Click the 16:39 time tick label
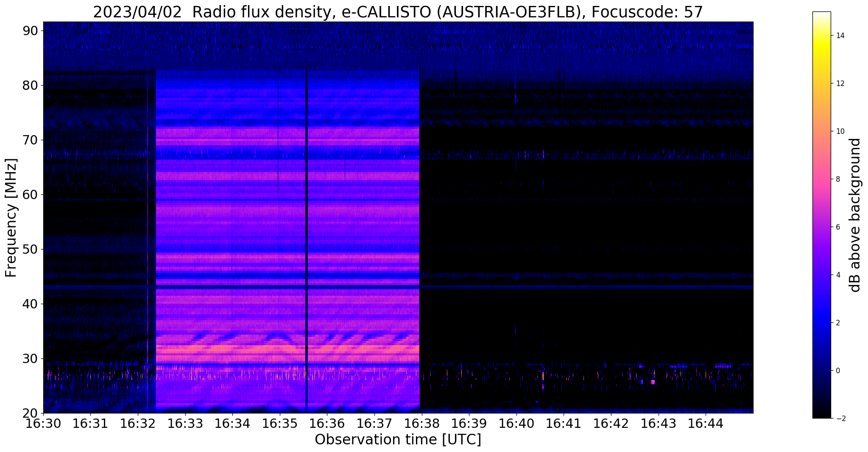The width and height of the screenshot is (868, 452). point(469,423)
